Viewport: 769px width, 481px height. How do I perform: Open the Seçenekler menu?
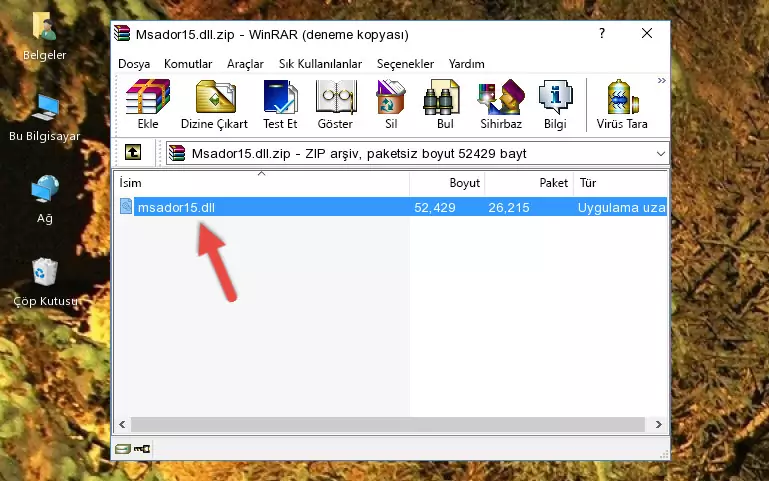click(x=405, y=64)
